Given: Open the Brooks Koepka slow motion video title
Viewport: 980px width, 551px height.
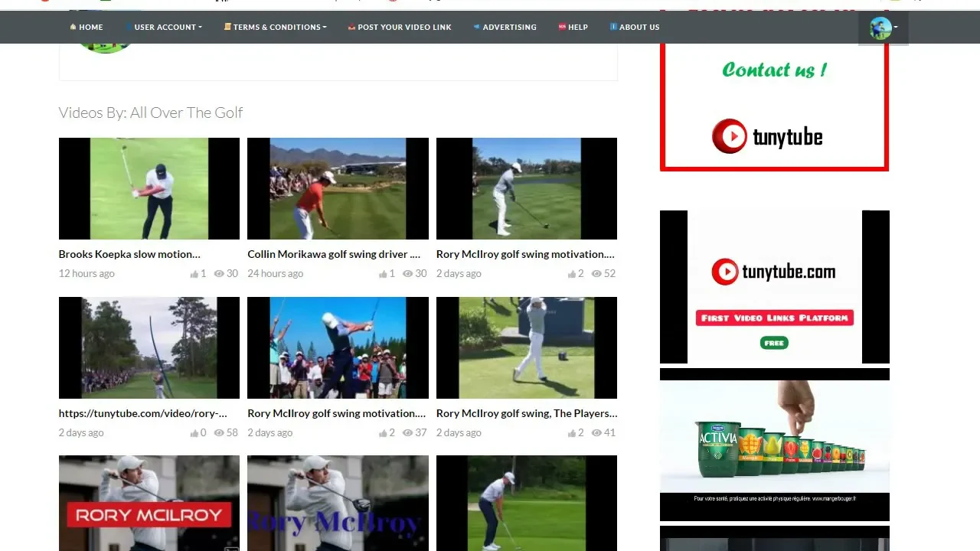Looking at the screenshot, I should tap(129, 254).
